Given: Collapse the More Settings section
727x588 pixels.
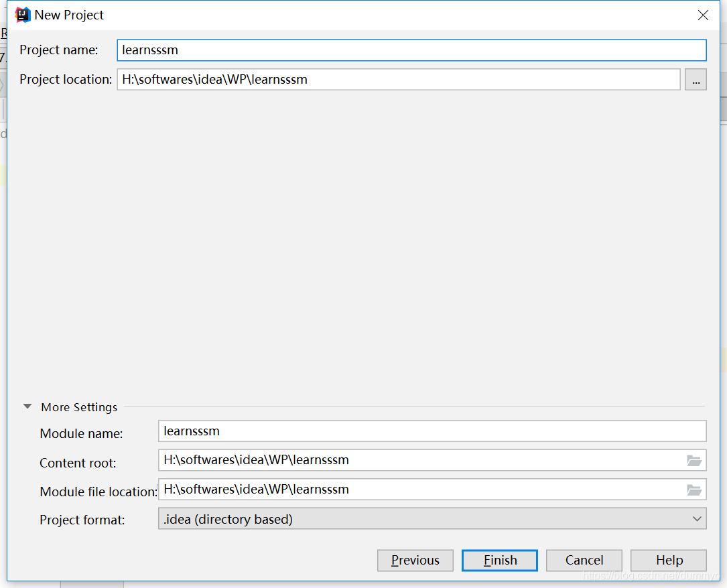Looking at the screenshot, I should [x=28, y=407].
